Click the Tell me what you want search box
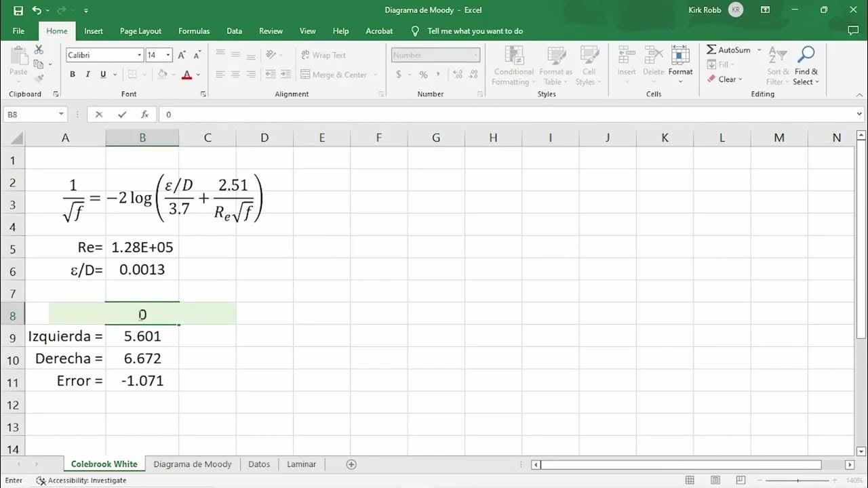 pos(475,31)
